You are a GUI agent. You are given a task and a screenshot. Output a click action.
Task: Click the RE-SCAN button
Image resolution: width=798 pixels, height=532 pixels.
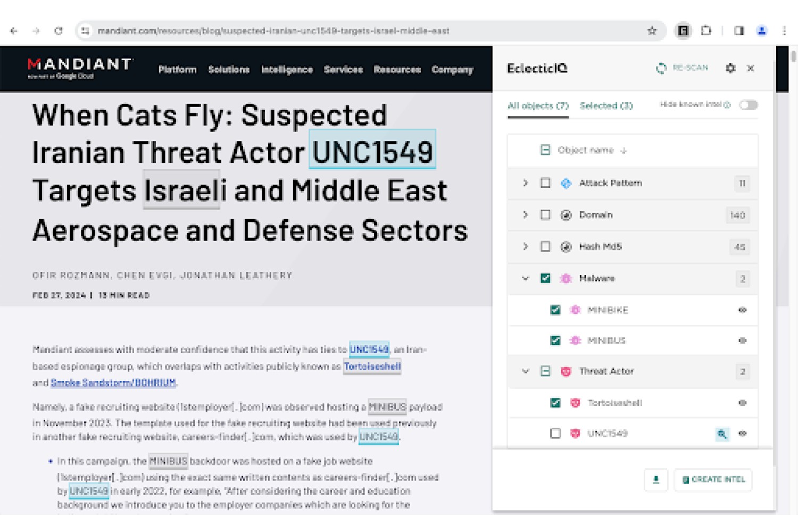[682, 68]
